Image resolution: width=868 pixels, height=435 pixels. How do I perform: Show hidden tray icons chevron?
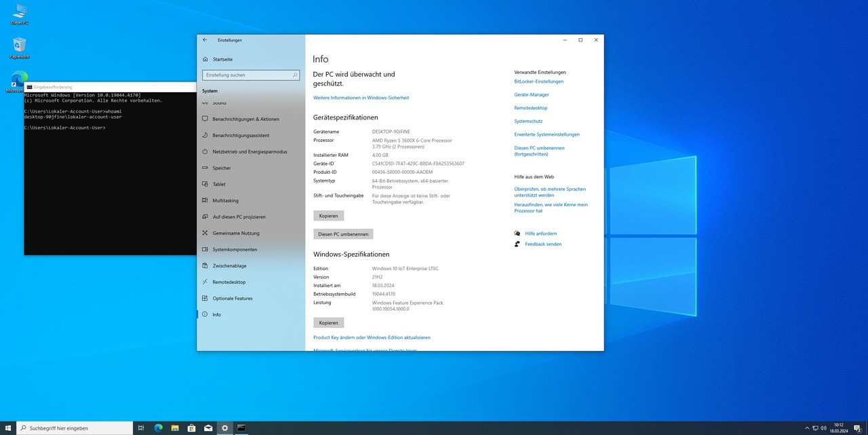tap(807, 428)
